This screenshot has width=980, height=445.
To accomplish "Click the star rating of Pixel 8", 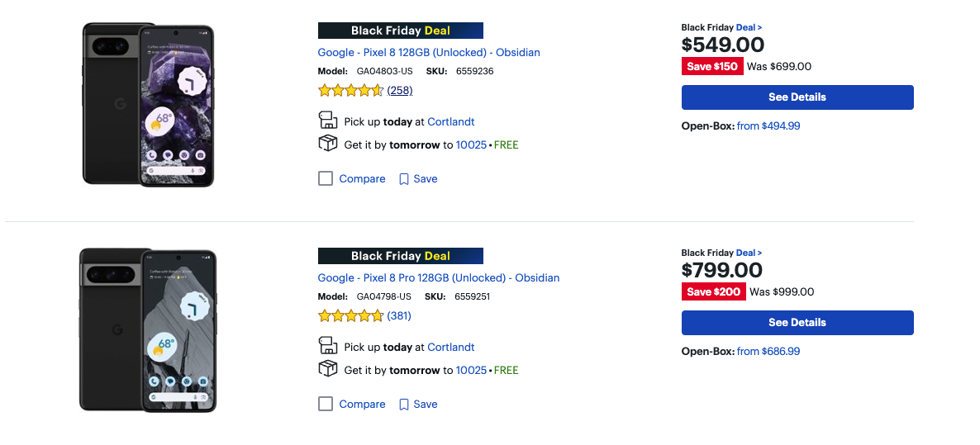I will [x=350, y=91].
